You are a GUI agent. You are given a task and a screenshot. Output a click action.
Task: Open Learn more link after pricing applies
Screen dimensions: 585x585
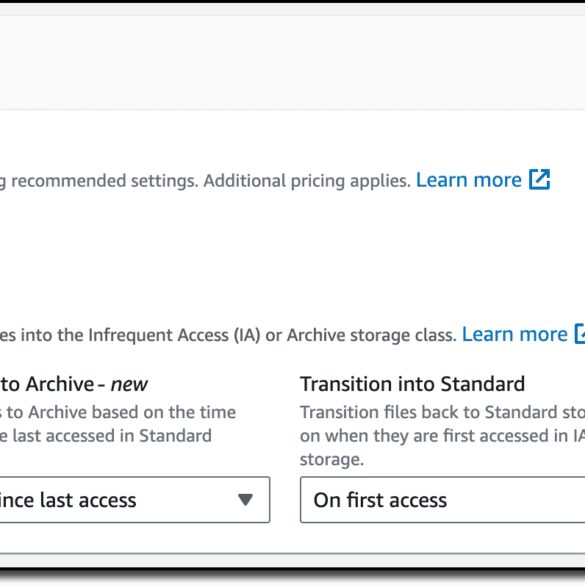pyautogui.click(x=468, y=180)
